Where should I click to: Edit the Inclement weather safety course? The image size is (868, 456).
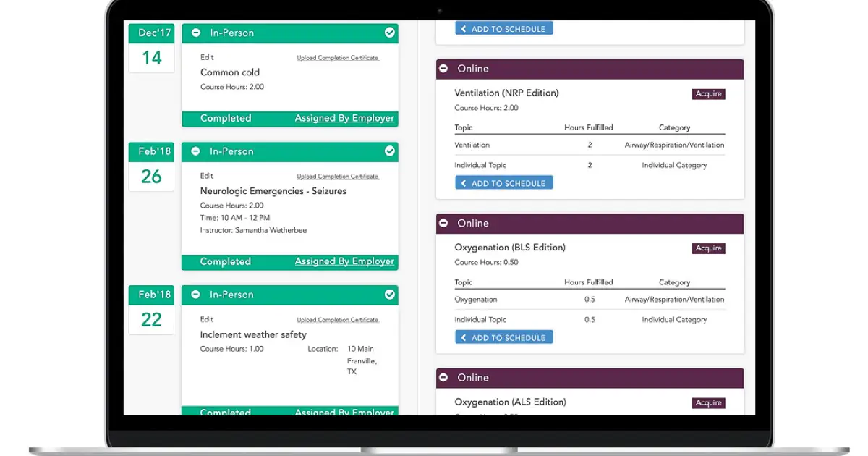click(207, 319)
